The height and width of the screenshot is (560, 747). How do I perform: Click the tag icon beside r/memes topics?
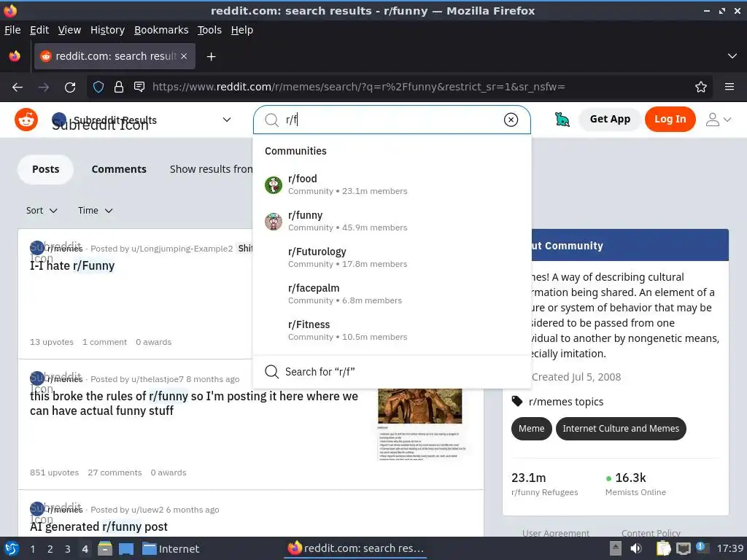pyautogui.click(x=517, y=401)
